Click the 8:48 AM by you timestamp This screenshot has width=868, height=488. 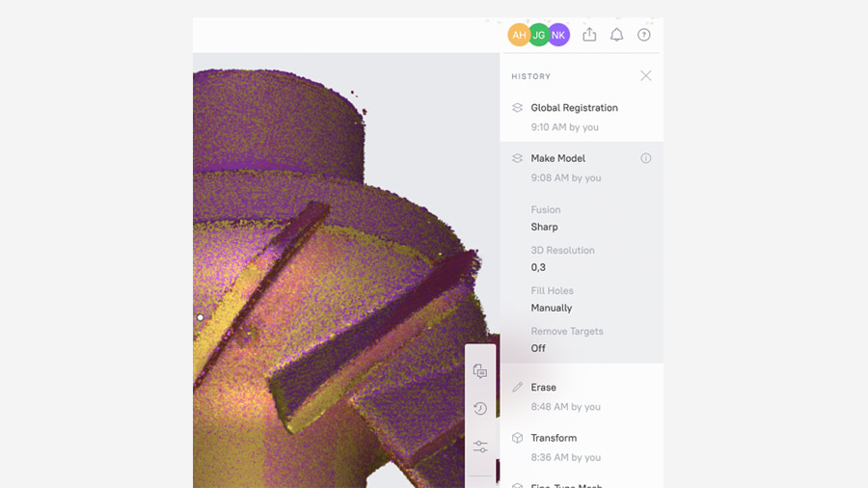566,407
